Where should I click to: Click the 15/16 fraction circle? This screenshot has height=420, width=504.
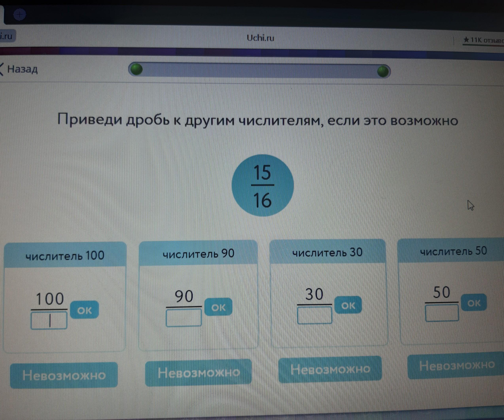click(263, 185)
